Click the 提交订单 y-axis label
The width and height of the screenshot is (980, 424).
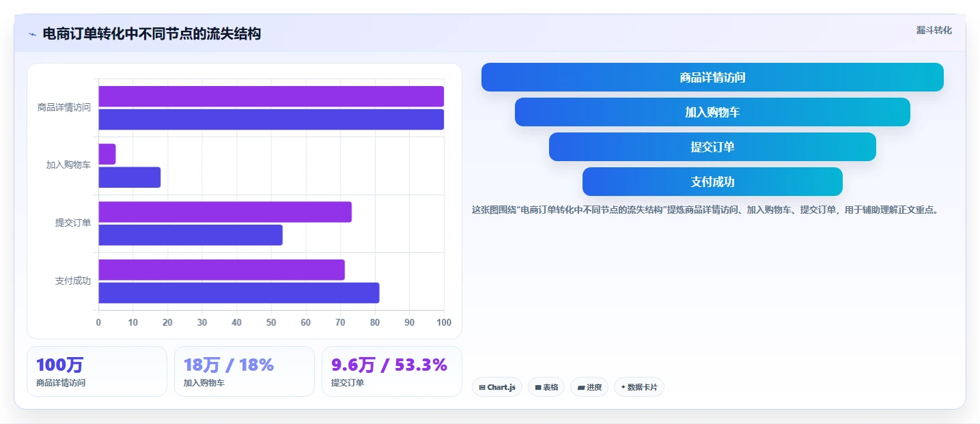(73, 223)
